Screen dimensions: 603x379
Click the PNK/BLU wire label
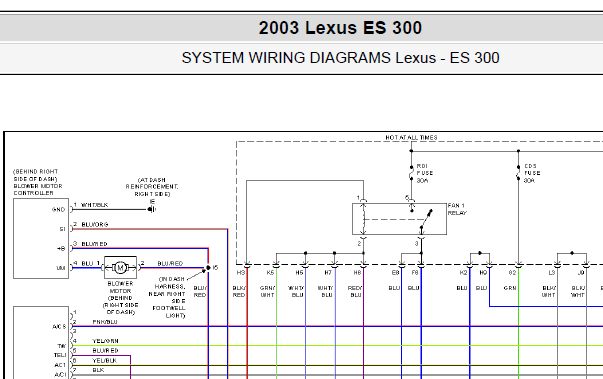(x=105, y=322)
